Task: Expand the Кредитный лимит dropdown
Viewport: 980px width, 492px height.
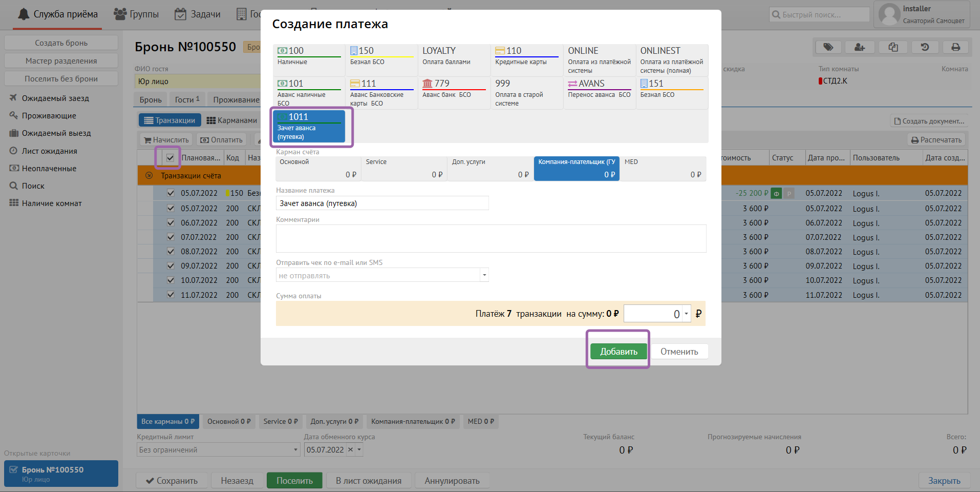Action: tap(295, 450)
